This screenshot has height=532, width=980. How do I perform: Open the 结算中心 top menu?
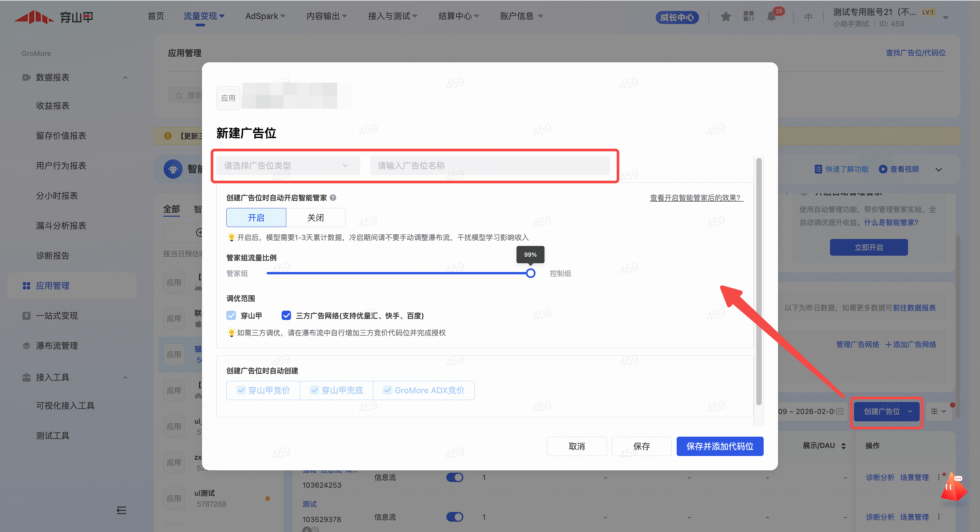pyautogui.click(x=458, y=16)
